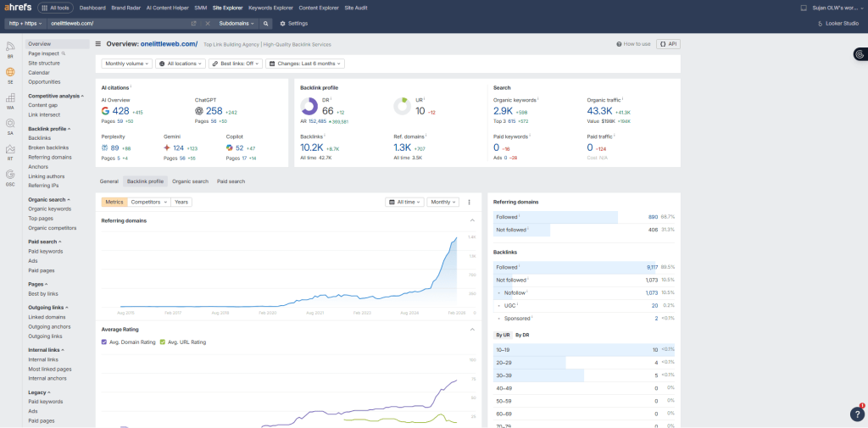Open the Brand Radar sidebar icon
Screen dimensions: 868x428
pos(10,47)
